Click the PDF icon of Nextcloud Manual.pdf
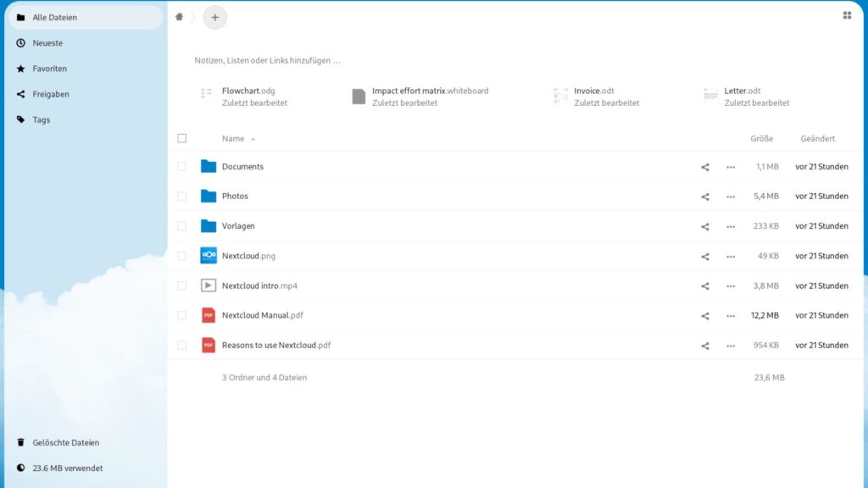The width and height of the screenshot is (868, 488). (209, 315)
